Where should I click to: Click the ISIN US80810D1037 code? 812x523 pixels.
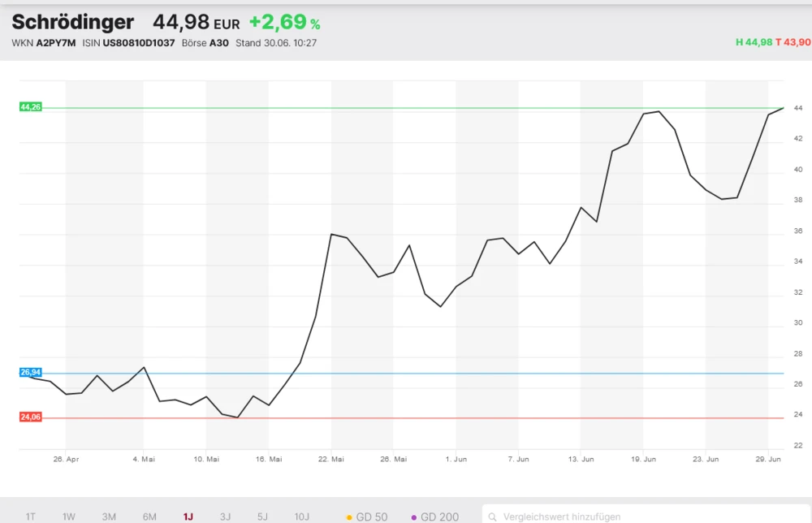point(139,42)
